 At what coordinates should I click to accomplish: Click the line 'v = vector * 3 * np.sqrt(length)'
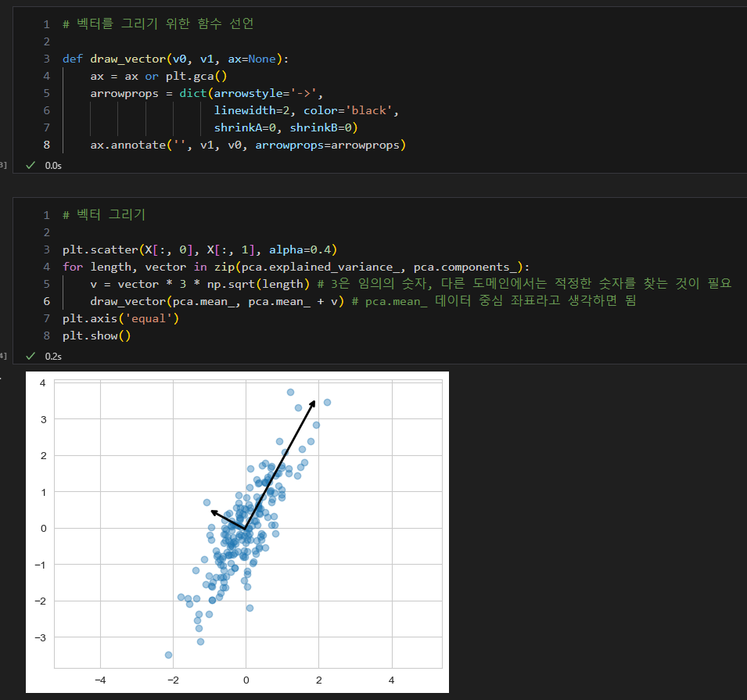[200, 284]
